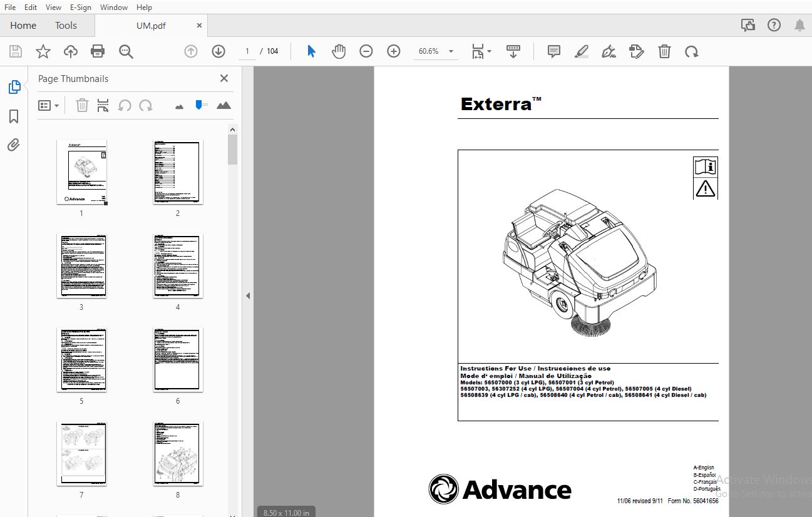Zoom in with the plus icon

394,51
